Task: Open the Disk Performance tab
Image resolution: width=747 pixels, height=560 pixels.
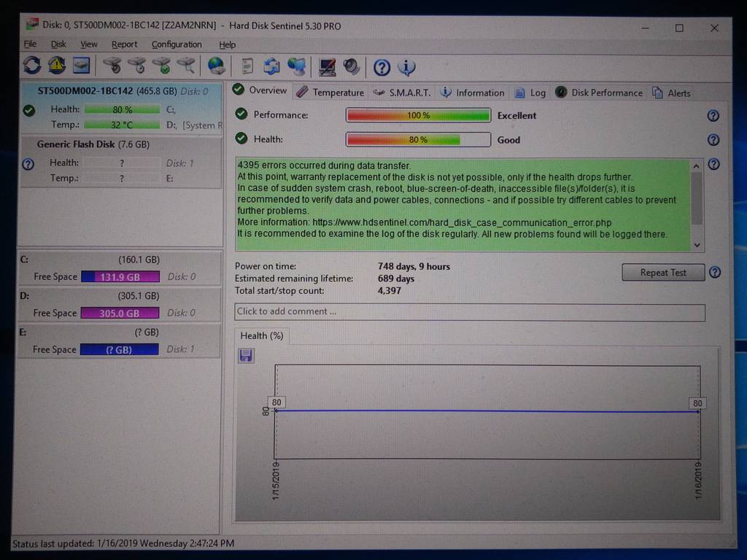Action: pos(599,93)
